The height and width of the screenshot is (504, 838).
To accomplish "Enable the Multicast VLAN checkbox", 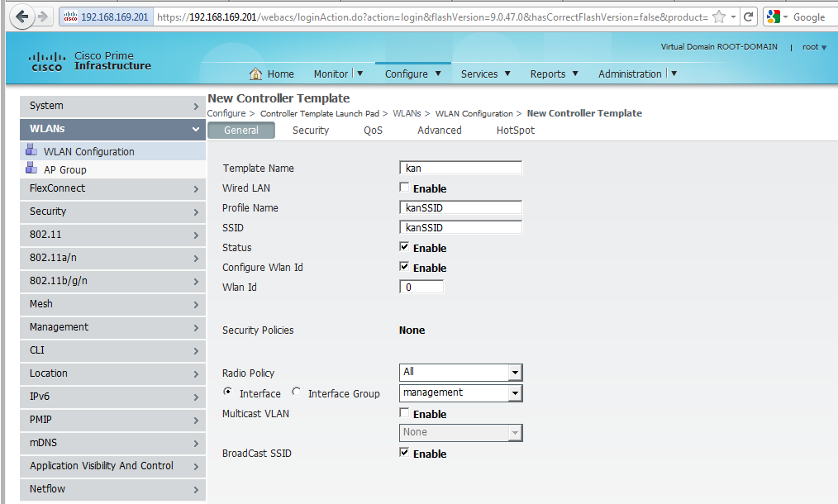I will pyautogui.click(x=405, y=412).
